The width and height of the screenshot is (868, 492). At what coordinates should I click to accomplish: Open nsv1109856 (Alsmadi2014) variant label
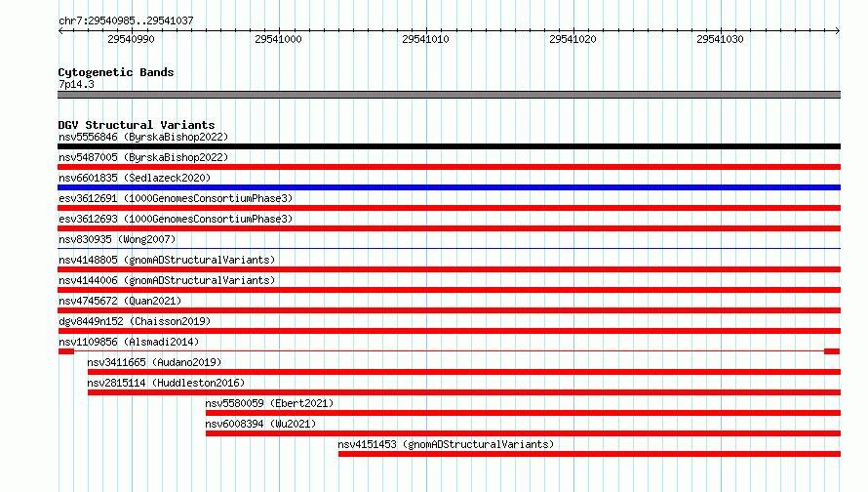point(129,342)
